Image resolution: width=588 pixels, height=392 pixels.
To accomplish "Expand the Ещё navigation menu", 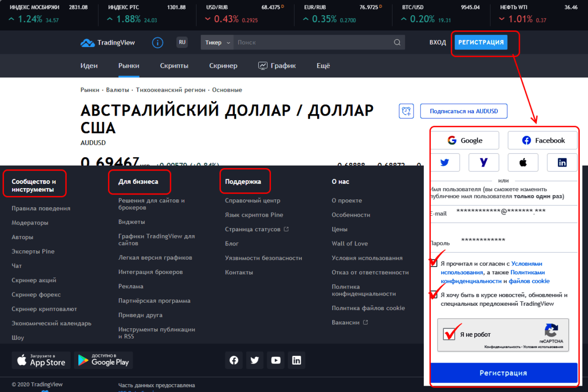I will click(x=323, y=66).
